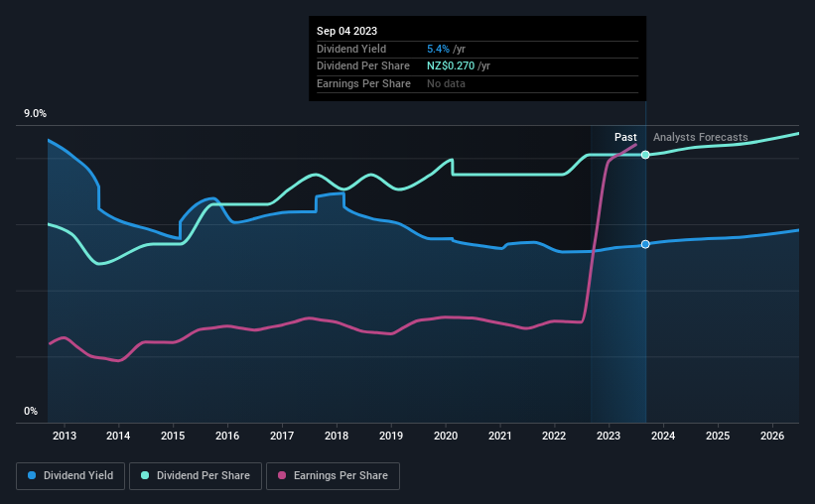
Task: Click the Sep 04 2023 tooltip date header
Action: pos(346,31)
